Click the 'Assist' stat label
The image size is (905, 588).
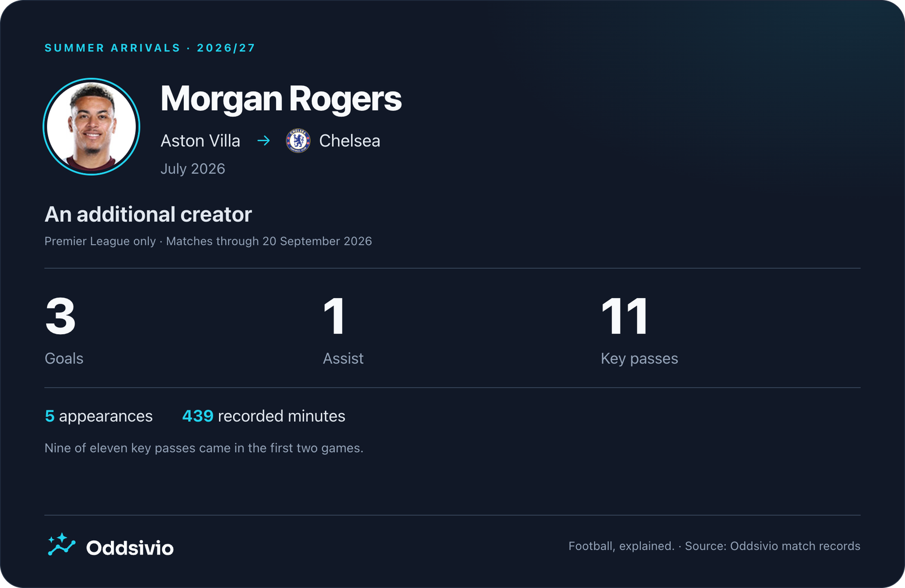point(343,358)
